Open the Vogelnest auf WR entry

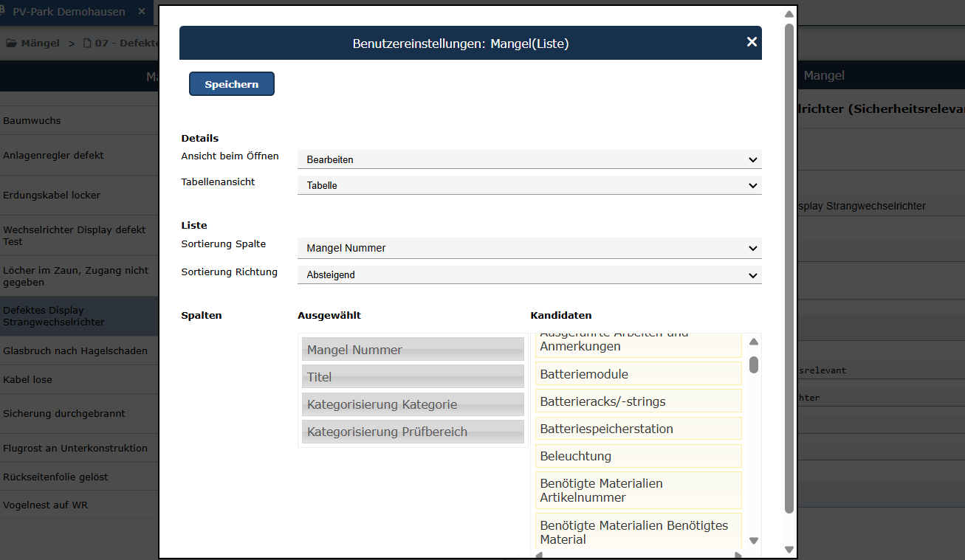tap(79, 505)
